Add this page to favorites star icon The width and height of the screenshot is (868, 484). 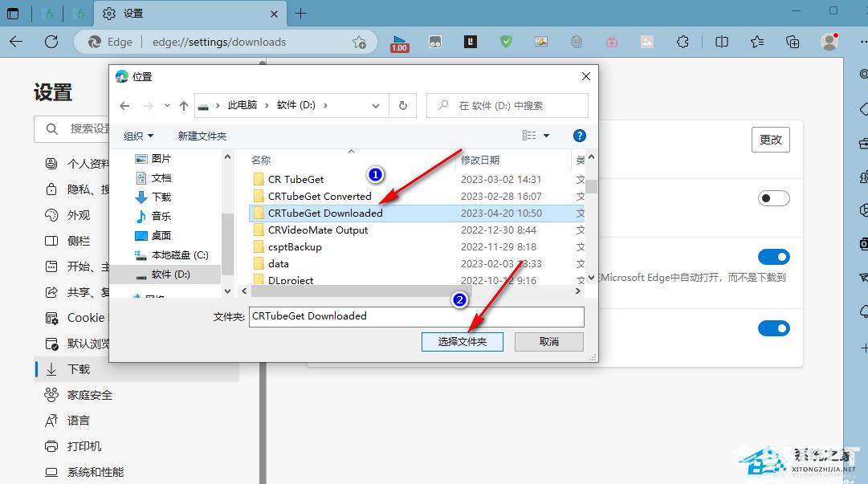359,42
